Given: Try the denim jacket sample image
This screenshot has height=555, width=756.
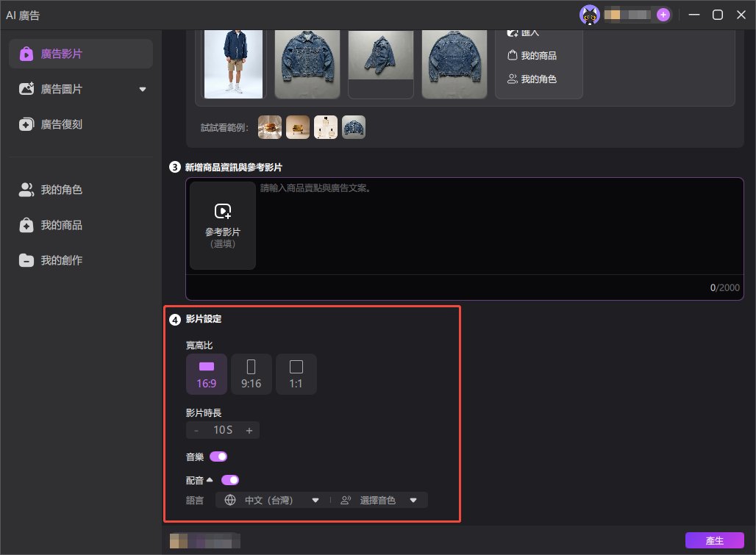Looking at the screenshot, I should [354, 127].
